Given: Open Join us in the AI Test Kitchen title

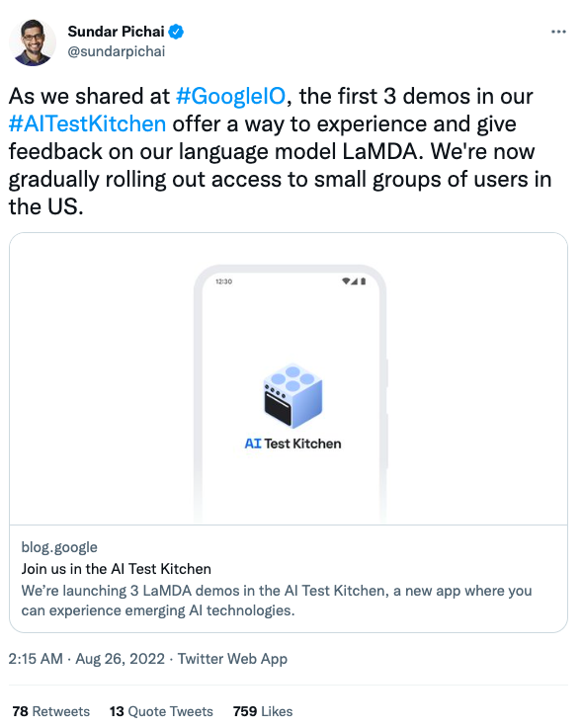Looking at the screenshot, I should [117, 569].
